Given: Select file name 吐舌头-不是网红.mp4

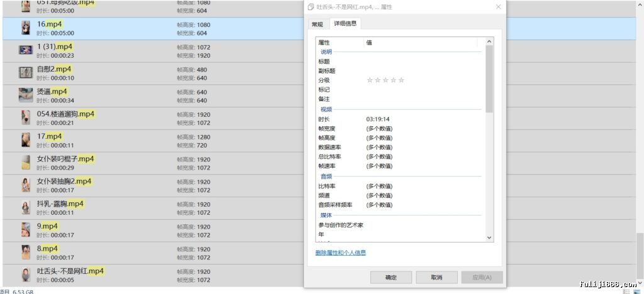Looking at the screenshot, I should [x=70, y=271].
